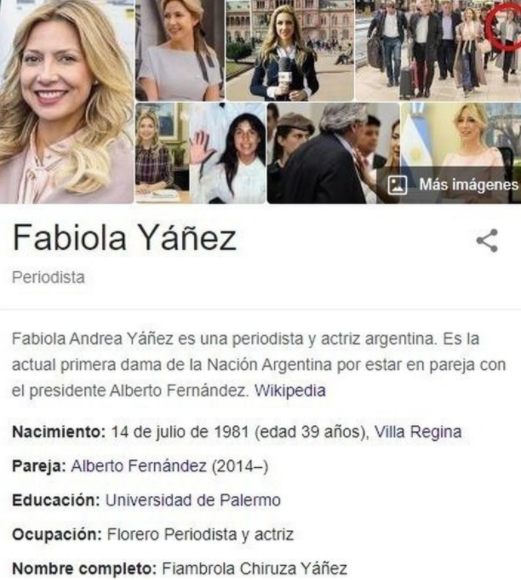Open photo of dark-haired woman waving
The width and height of the screenshot is (521, 580).
(228, 153)
